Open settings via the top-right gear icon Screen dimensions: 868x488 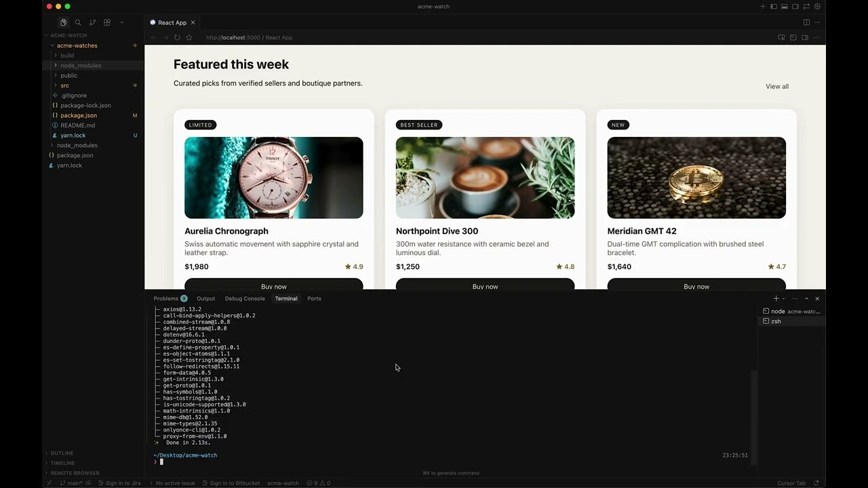coord(817,7)
